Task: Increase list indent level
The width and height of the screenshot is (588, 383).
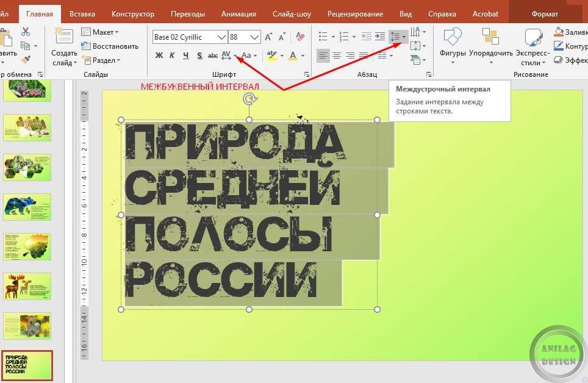Action: click(x=380, y=37)
